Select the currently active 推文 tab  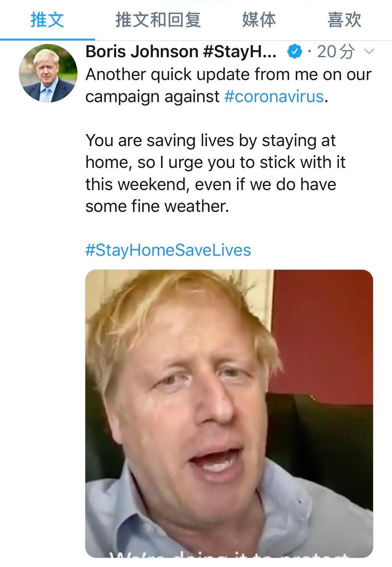pyautogui.click(x=46, y=21)
